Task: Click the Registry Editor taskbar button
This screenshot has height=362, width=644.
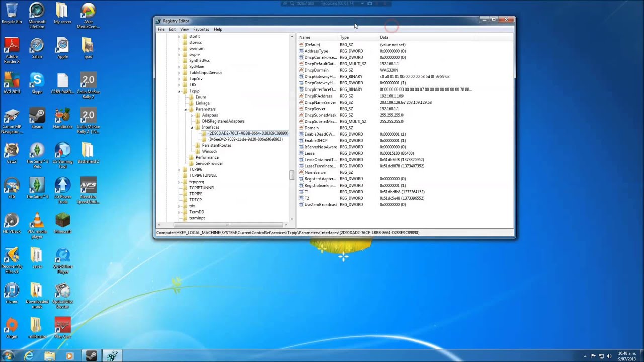Action: click(x=112, y=355)
